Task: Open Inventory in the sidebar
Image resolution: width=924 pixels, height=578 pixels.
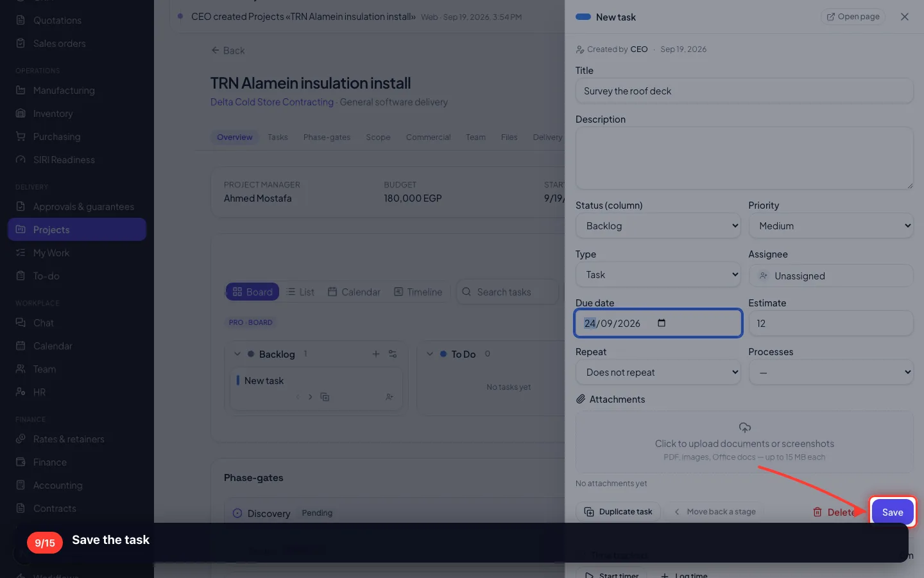Action: point(77,114)
